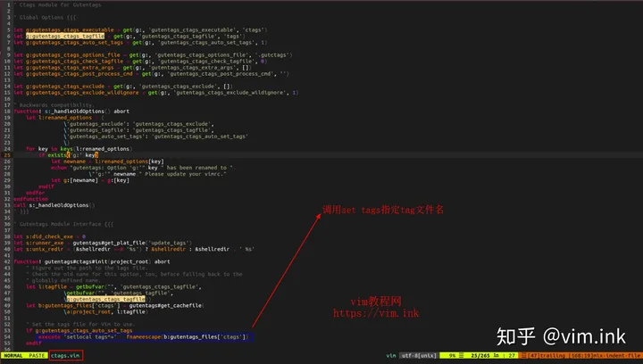Image resolution: width=643 pixels, height=364 pixels.
Task: Click the 25/265 line counter in statusline
Action: tap(480, 355)
